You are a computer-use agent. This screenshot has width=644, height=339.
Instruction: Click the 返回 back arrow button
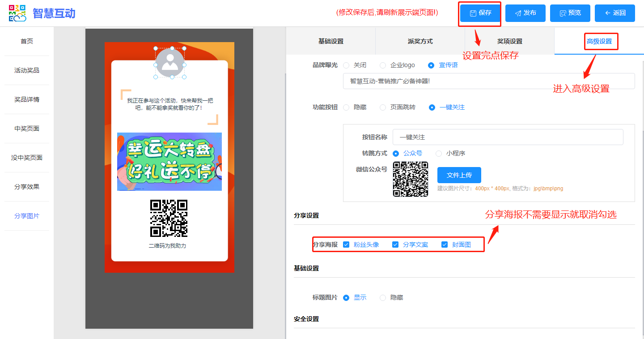click(x=614, y=13)
